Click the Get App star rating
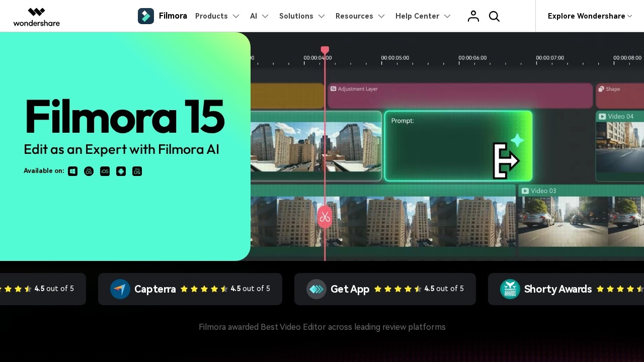This screenshot has width=644, height=362. coord(398,289)
